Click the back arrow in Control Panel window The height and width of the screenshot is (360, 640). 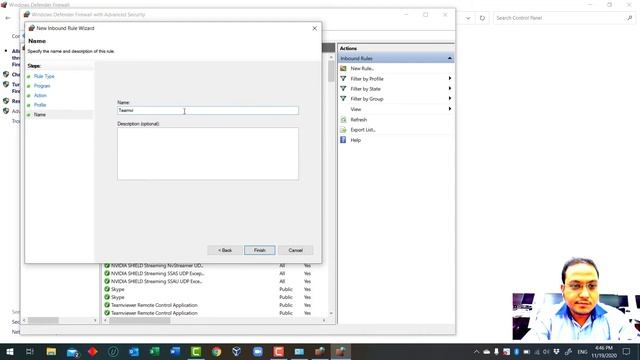(x=8, y=18)
